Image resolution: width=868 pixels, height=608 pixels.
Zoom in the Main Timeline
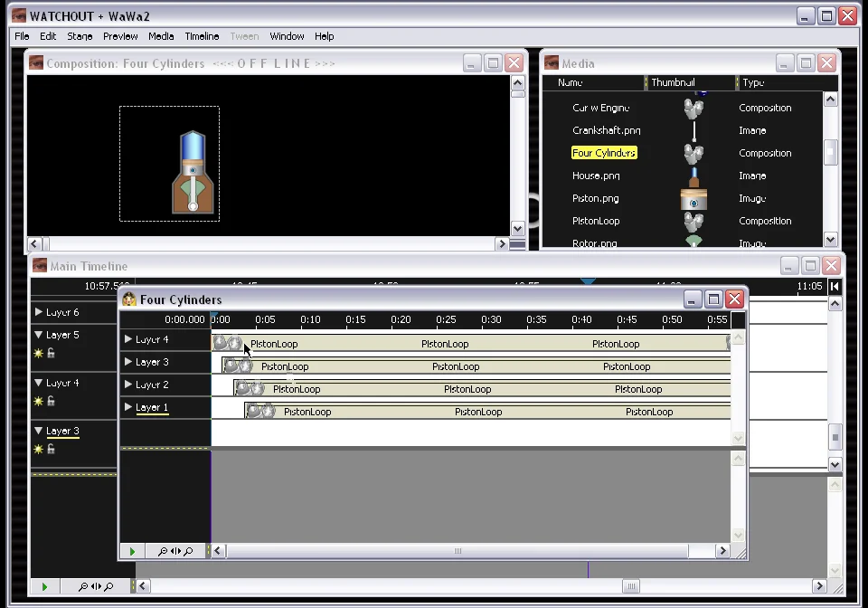pos(109,586)
